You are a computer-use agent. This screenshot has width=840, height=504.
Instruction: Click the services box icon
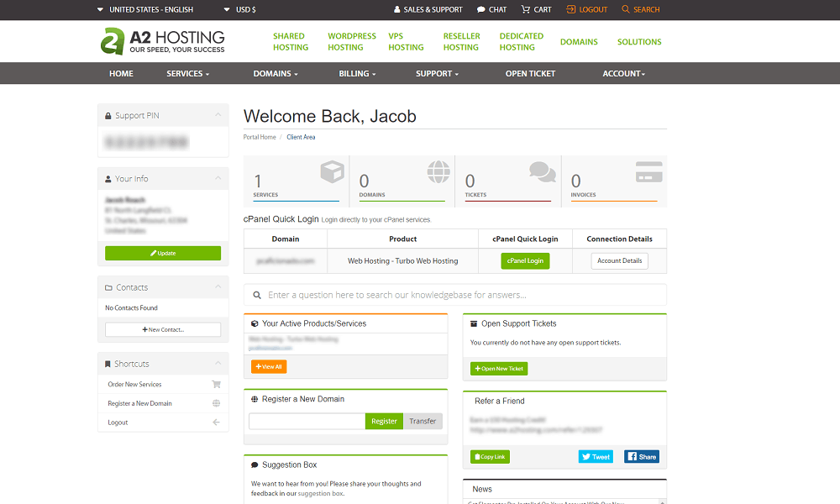click(x=332, y=172)
